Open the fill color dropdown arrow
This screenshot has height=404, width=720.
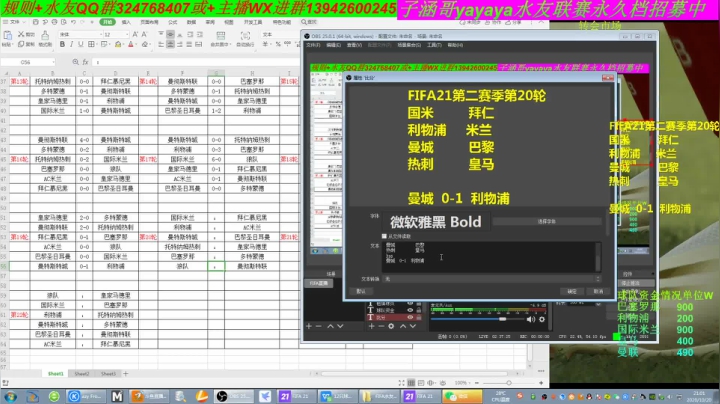click(124, 45)
